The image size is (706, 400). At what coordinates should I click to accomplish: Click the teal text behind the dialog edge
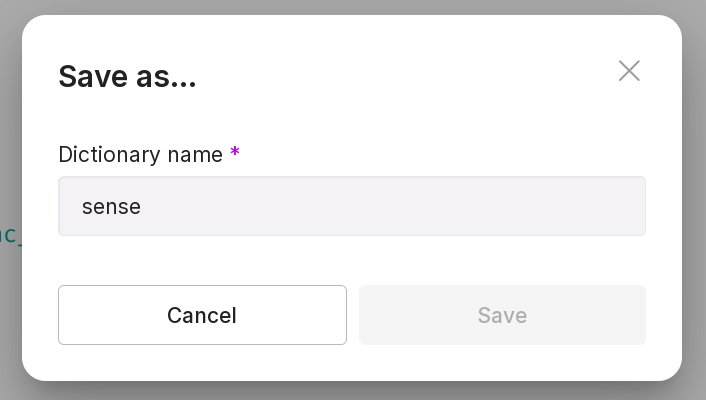tap(9, 236)
